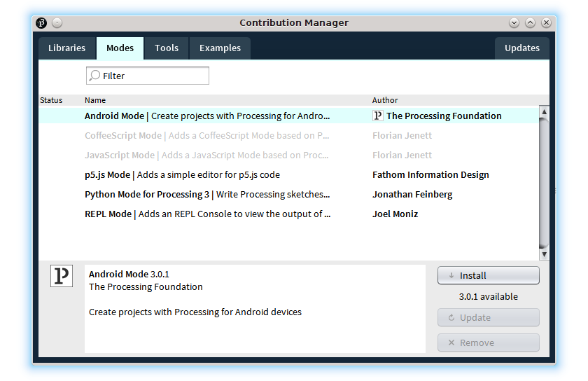The width and height of the screenshot is (588, 381).
Task: Minimize the Contribution Manager window
Action: click(x=514, y=23)
